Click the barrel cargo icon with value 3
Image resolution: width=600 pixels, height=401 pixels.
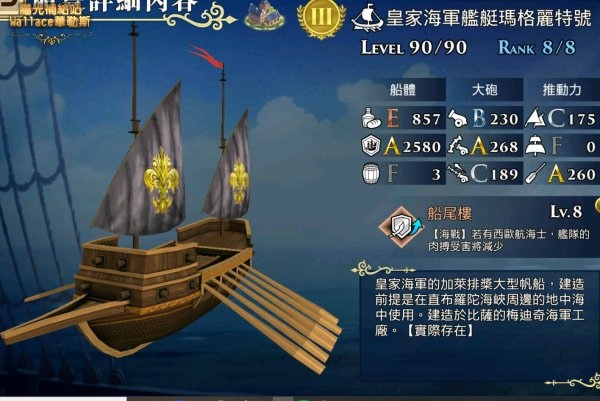coord(371,174)
